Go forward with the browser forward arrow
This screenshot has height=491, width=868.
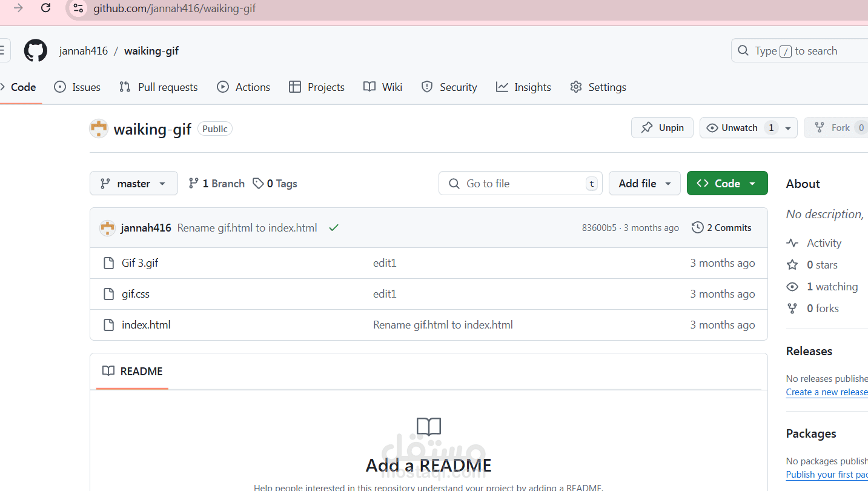click(x=18, y=8)
